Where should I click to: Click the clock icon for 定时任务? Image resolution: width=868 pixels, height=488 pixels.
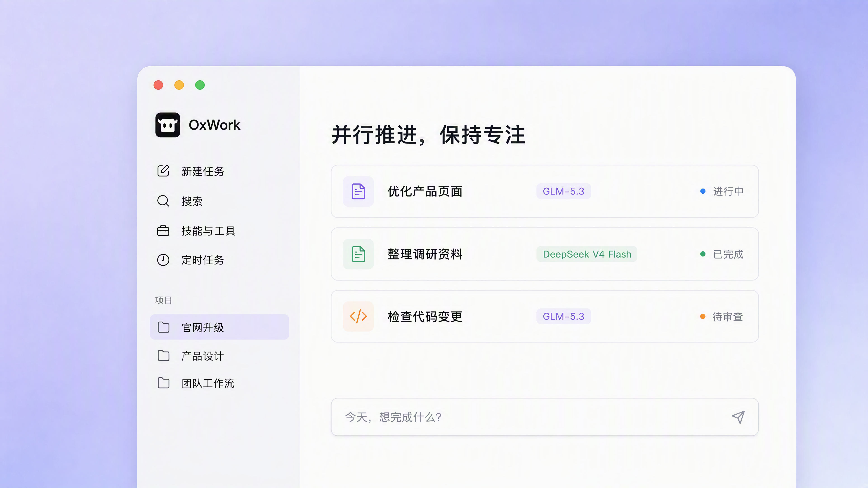tap(163, 260)
